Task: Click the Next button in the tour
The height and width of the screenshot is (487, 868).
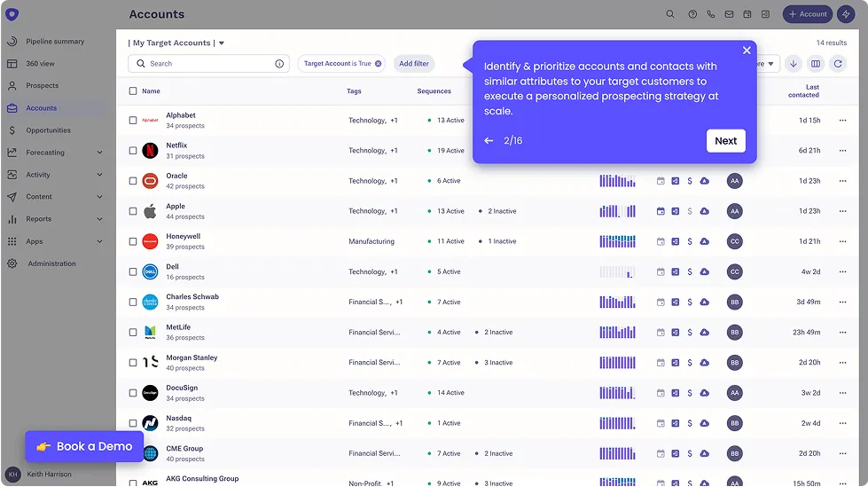Action: tap(726, 141)
